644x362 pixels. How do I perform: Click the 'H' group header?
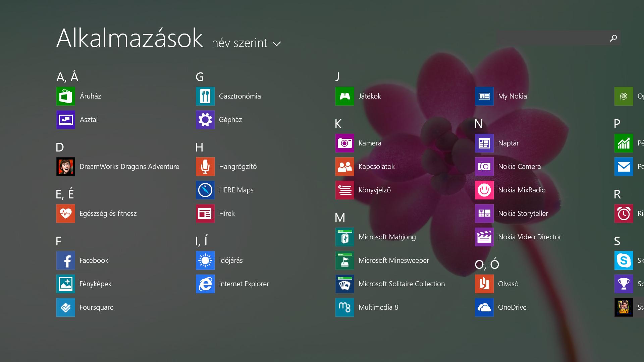(x=199, y=147)
